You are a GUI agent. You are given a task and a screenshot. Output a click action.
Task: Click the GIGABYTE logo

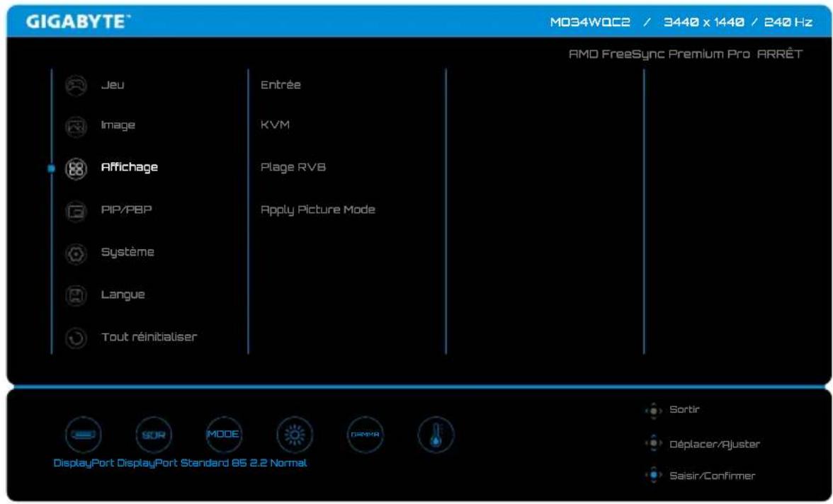[78, 22]
